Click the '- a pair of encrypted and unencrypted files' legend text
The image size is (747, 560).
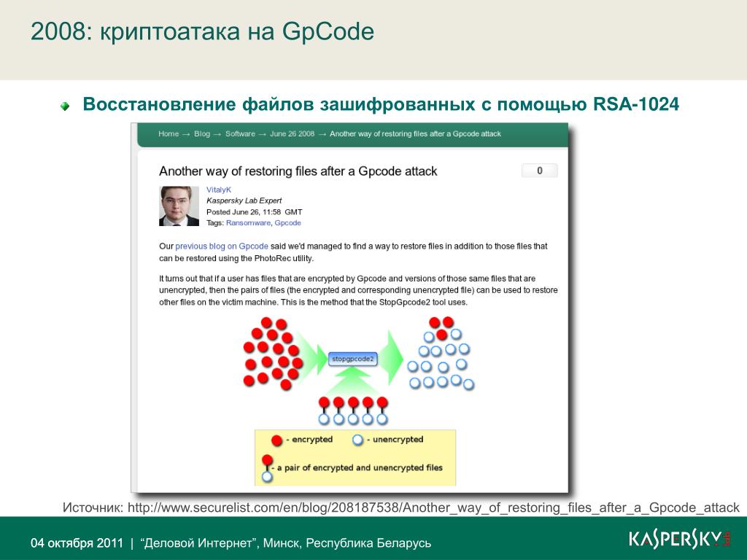357,467
